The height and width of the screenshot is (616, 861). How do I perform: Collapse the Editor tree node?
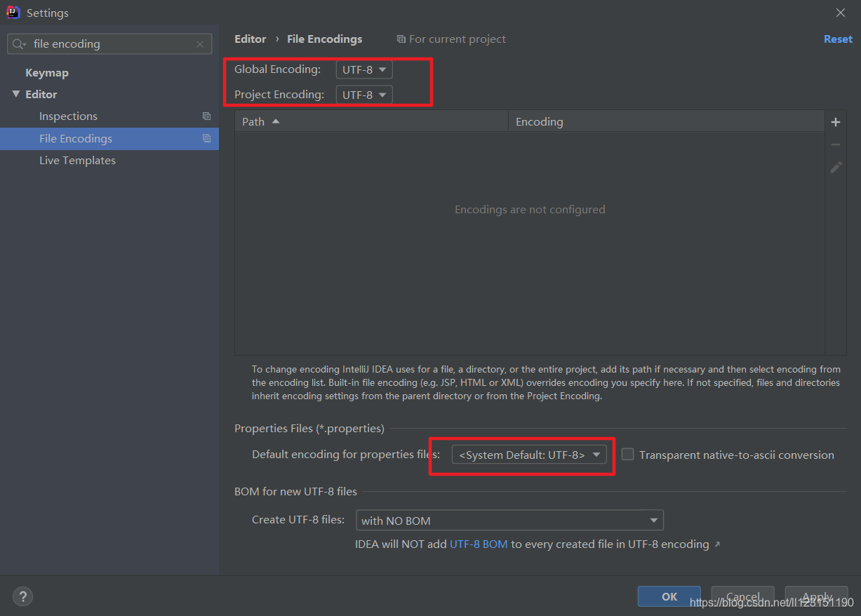point(16,94)
